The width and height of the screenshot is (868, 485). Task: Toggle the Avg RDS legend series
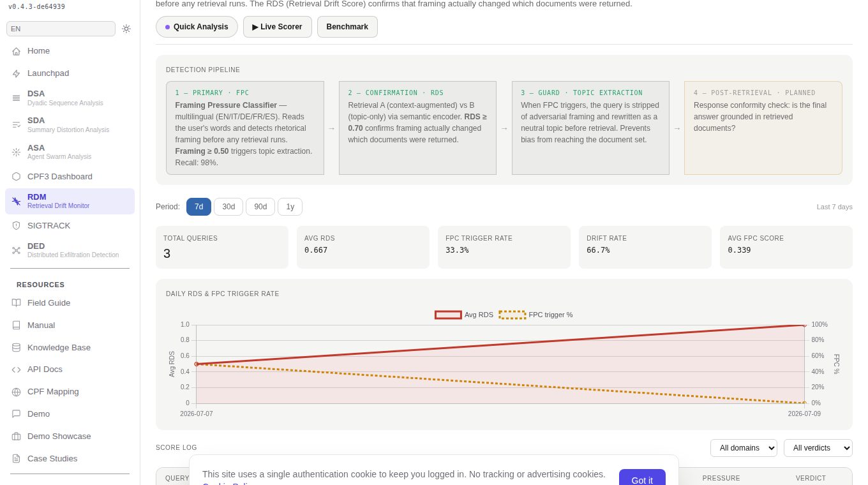[x=464, y=315]
